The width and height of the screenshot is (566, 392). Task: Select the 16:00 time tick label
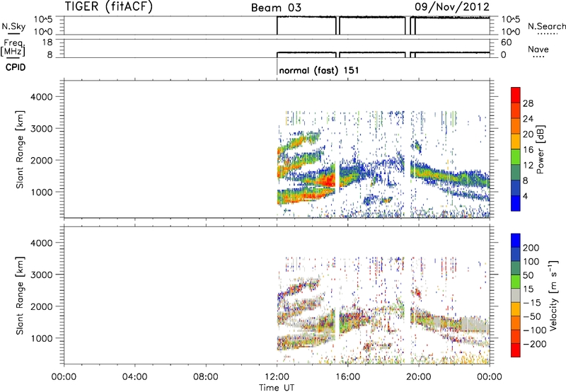pyautogui.click(x=347, y=377)
